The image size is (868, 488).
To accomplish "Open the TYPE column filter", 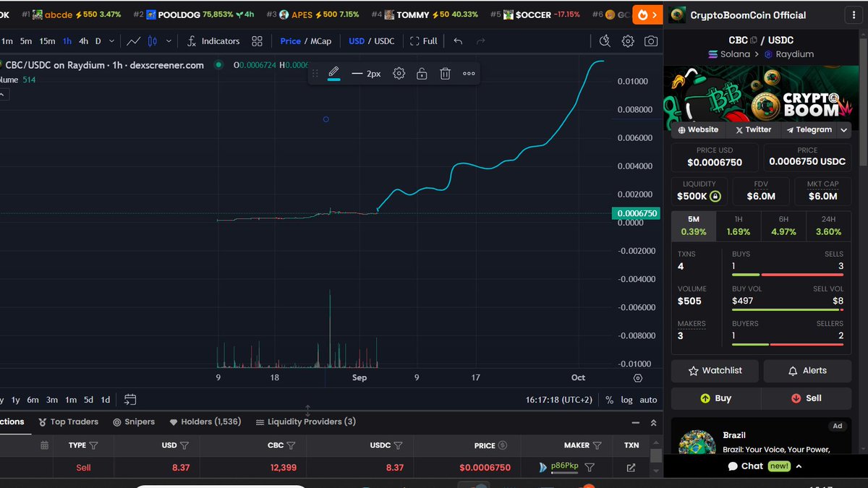I will click(93, 445).
